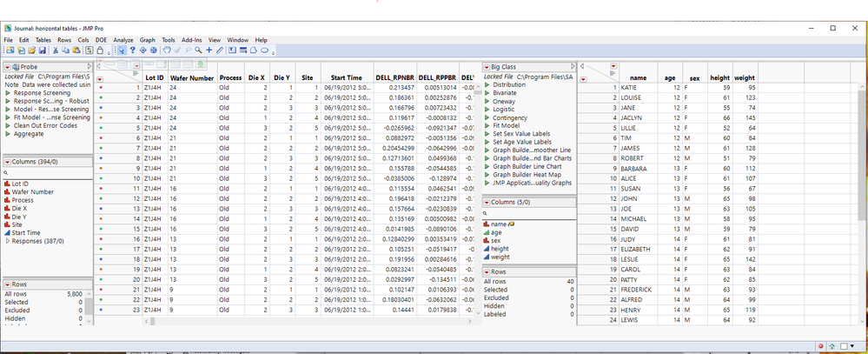Collapse the Big Class panel arrow

pos(573,67)
